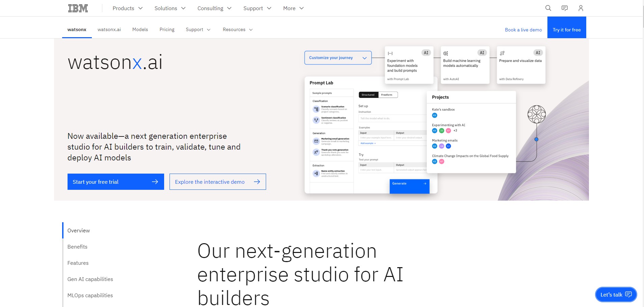644x307 pixels.
Task: Open the user profile icon
Action: coord(581,8)
